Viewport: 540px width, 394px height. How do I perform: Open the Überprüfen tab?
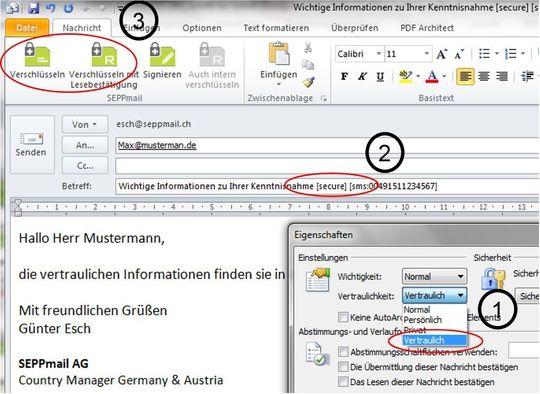[355, 28]
